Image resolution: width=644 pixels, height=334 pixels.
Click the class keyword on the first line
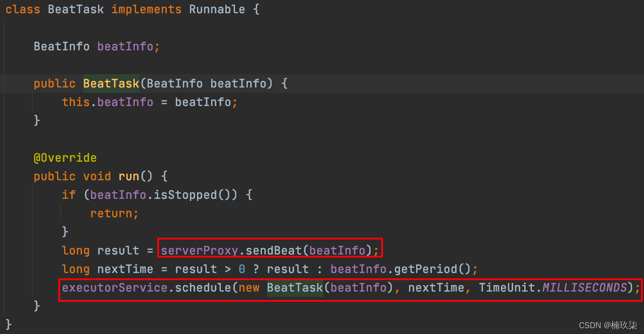click(x=23, y=9)
